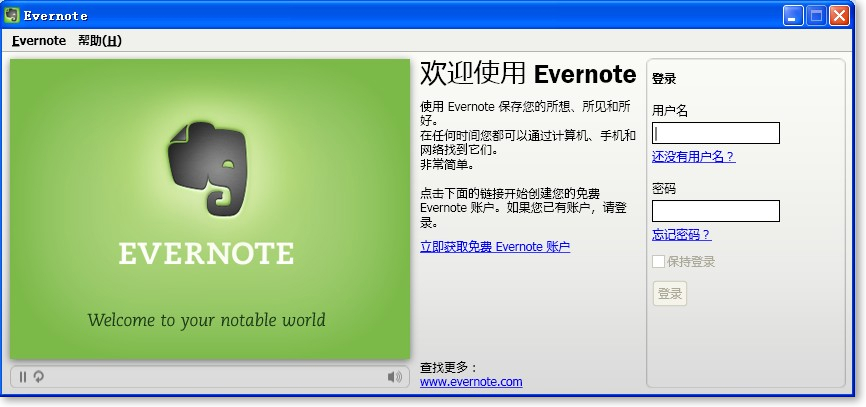Click the 查找更多： label
866x407 pixels.
[x=448, y=367]
